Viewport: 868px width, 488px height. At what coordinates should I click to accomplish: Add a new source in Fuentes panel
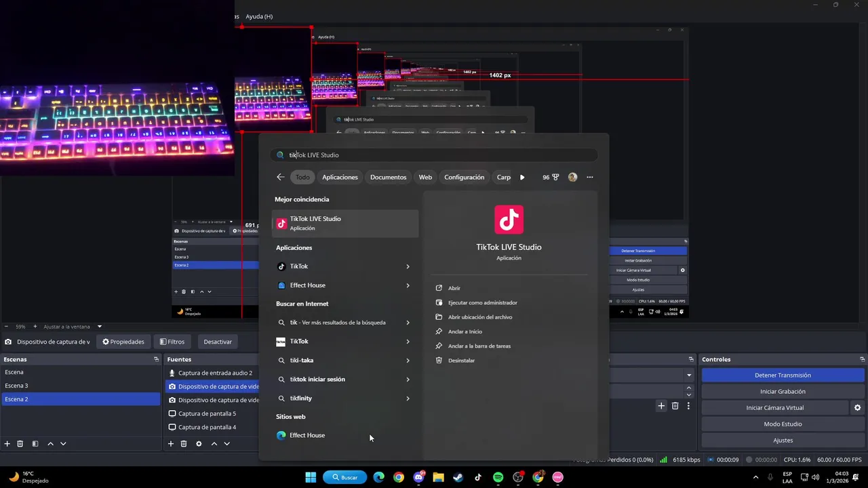pos(171,444)
